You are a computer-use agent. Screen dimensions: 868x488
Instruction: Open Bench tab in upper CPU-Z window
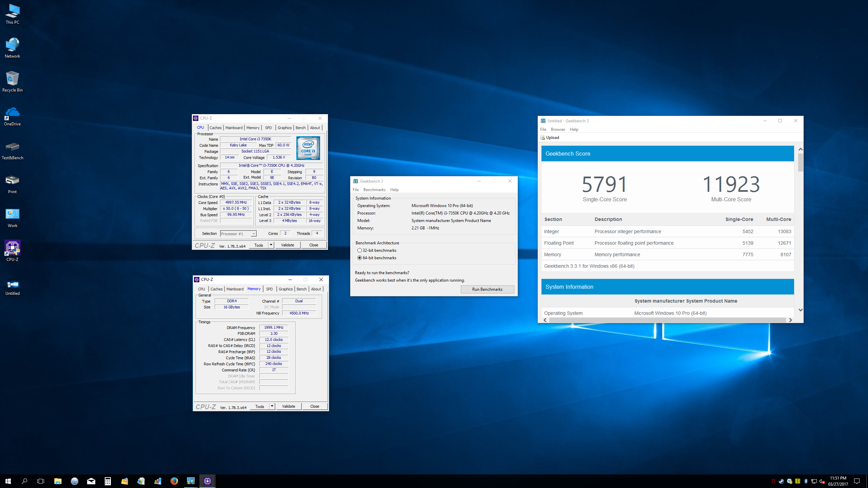click(300, 128)
